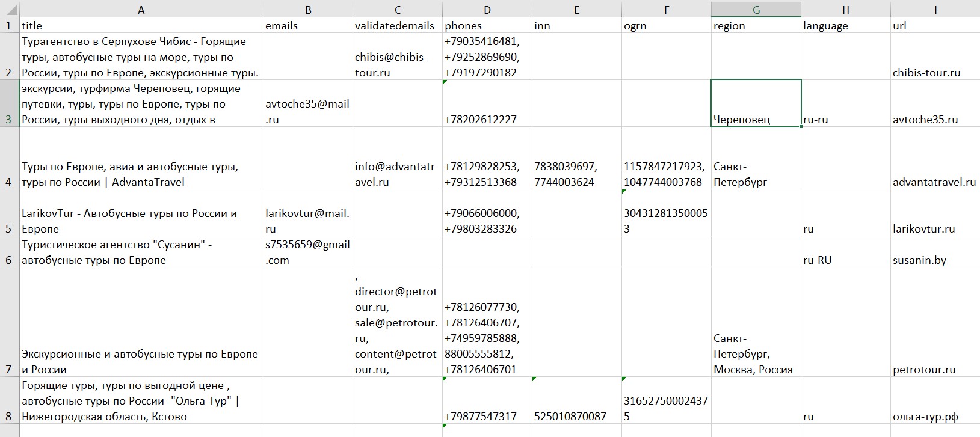Click the 'emails' header cell
980x437 pixels.
click(x=308, y=25)
